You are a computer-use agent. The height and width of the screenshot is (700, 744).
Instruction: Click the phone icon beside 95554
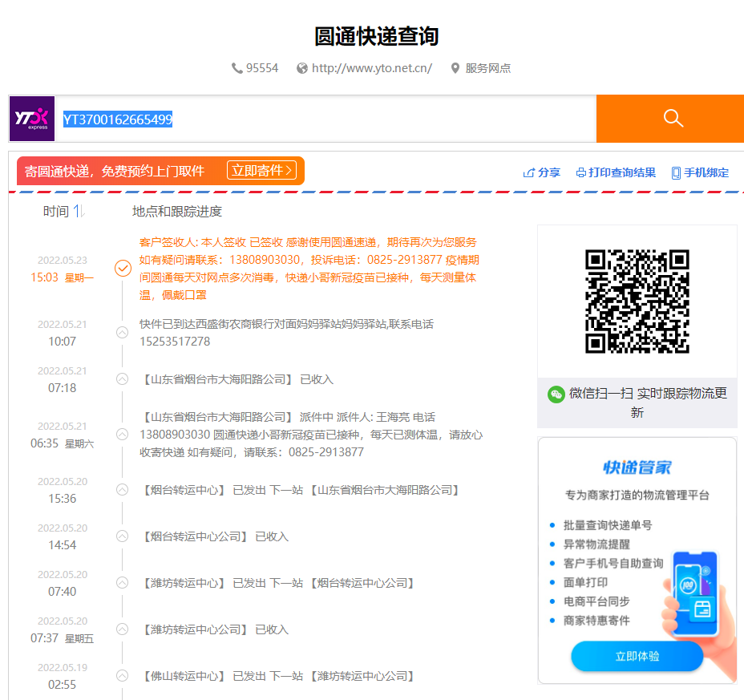pyautogui.click(x=237, y=68)
